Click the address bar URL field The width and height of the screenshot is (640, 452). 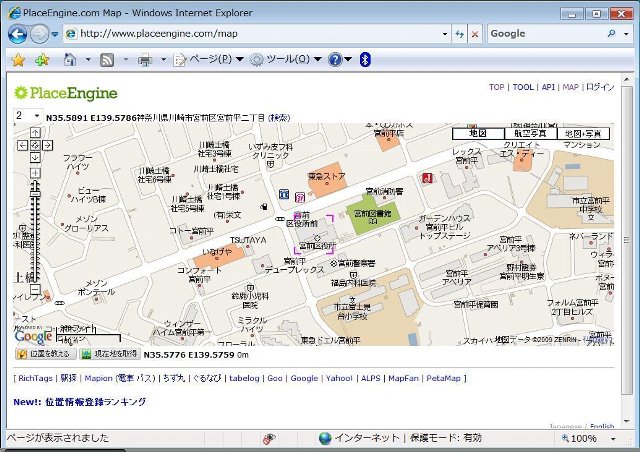253,34
